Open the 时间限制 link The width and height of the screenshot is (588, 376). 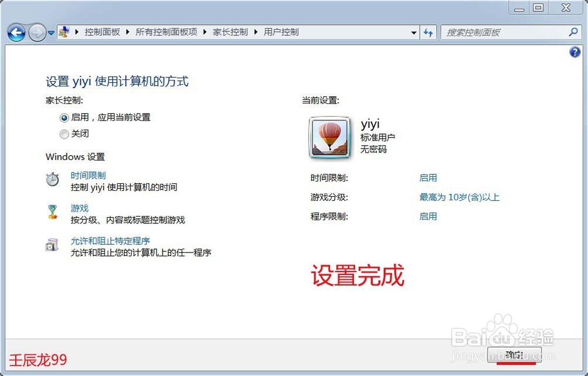coord(88,175)
